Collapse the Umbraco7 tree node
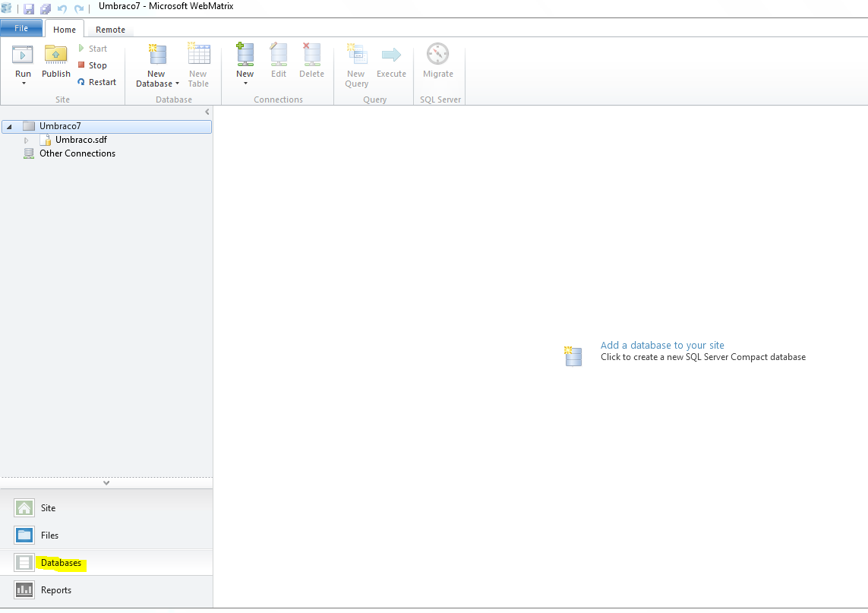The width and height of the screenshot is (868, 613). click(x=9, y=127)
